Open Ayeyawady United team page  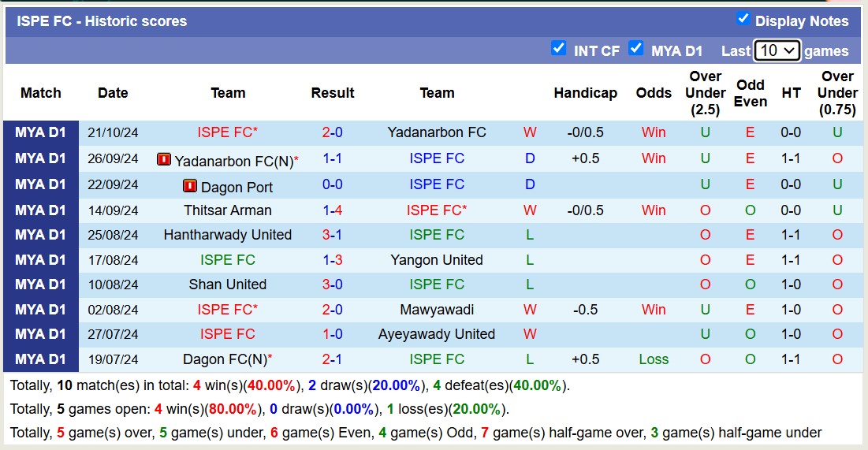pos(436,334)
